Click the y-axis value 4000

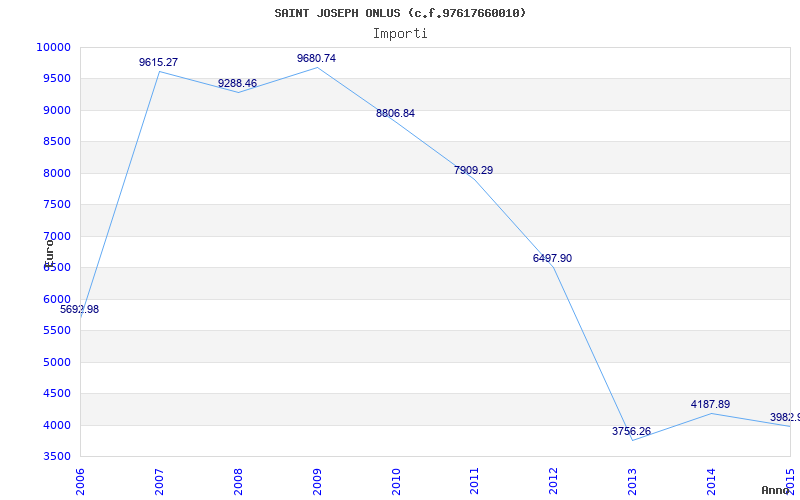click(x=56, y=425)
